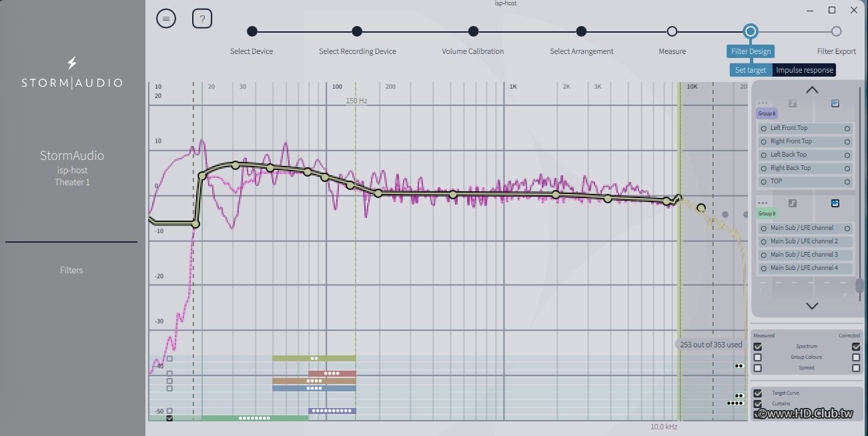Click the Select Recording Device step circle

(357, 31)
